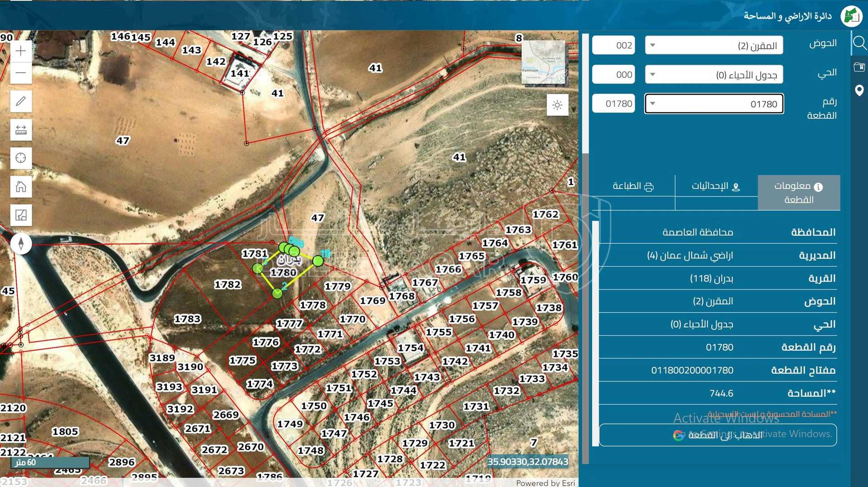The height and width of the screenshot is (487, 868).
Task: Expand the neighborhood (الحي) dropdown
Action: click(x=713, y=75)
